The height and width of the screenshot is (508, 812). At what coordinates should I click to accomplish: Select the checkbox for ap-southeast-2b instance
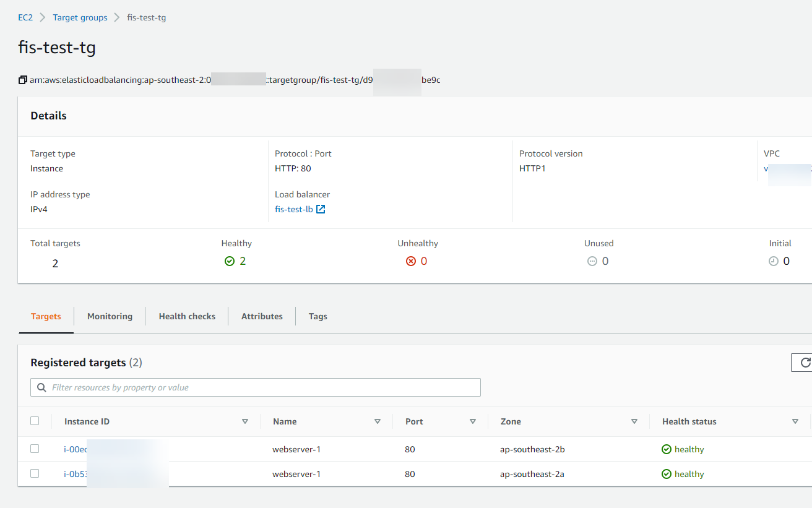35,449
